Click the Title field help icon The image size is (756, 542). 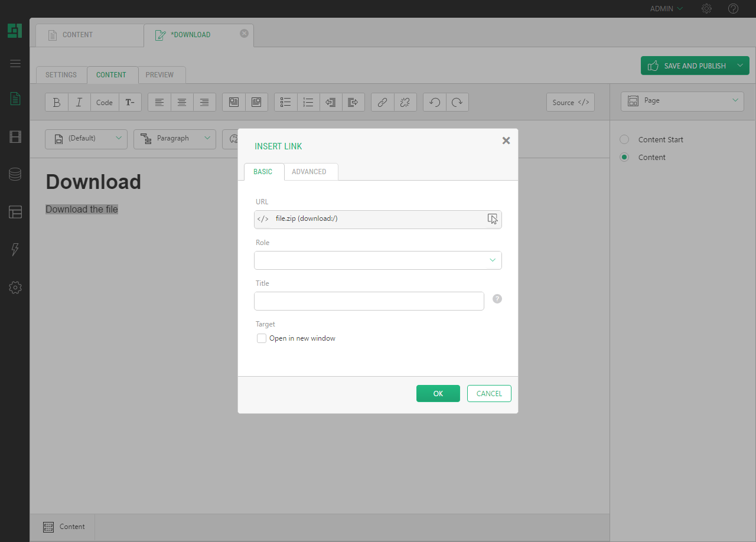click(497, 299)
